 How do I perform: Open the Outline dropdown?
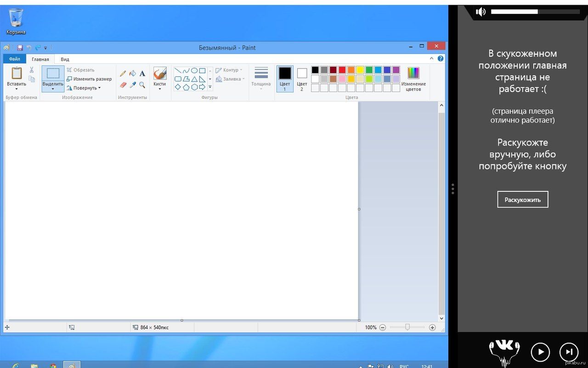[229, 70]
